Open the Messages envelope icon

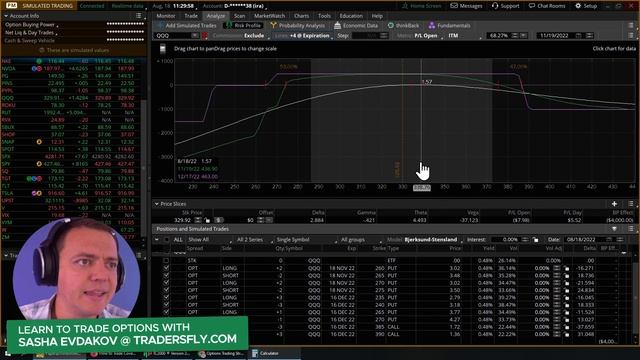click(x=453, y=6)
